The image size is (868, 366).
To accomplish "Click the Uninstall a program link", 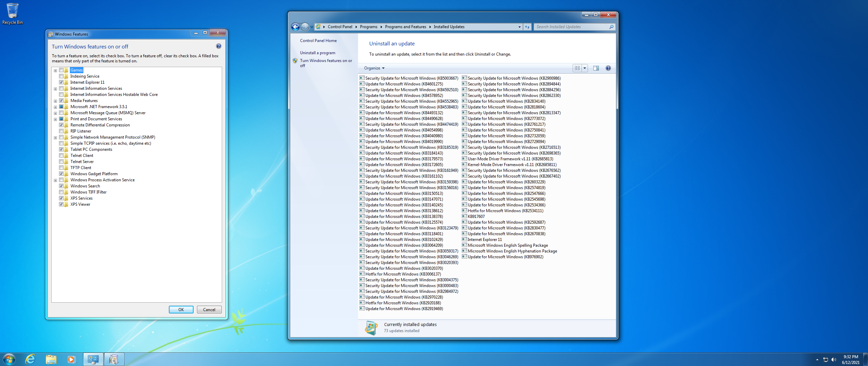I will [318, 53].
